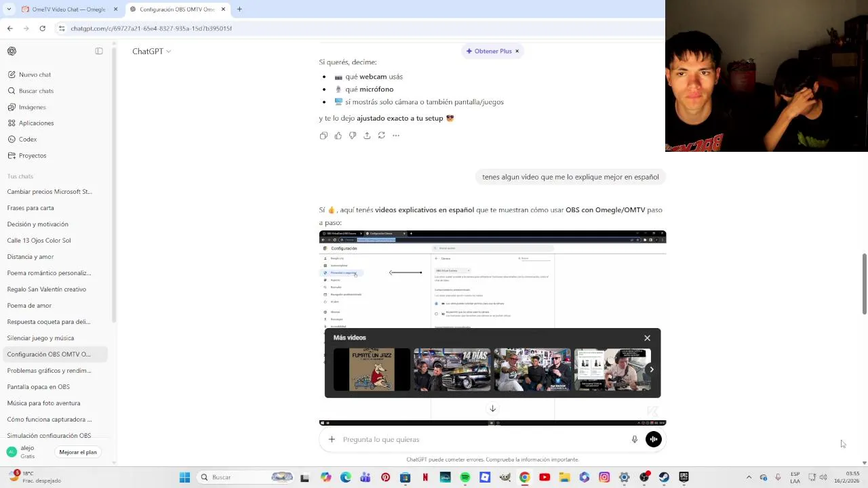This screenshot has width=868, height=488.
Task: Select the Fumate un Jazz video thumbnail
Action: click(372, 369)
